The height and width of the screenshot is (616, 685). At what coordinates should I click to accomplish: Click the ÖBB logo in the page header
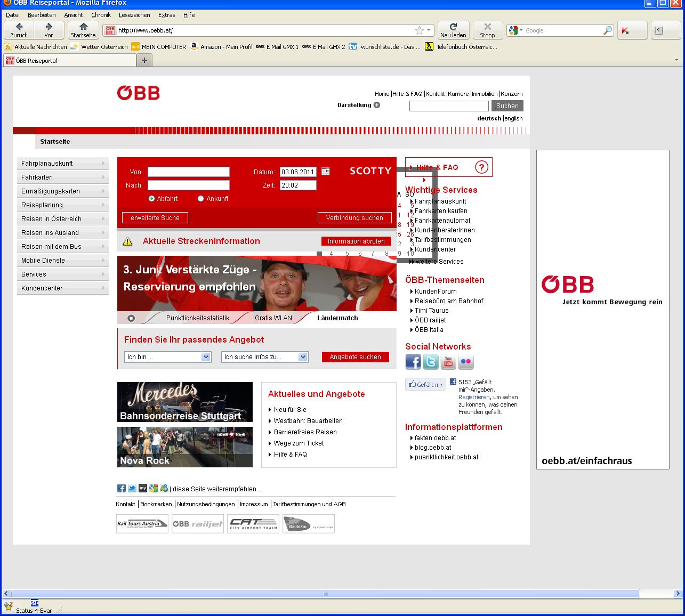[139, 93]
